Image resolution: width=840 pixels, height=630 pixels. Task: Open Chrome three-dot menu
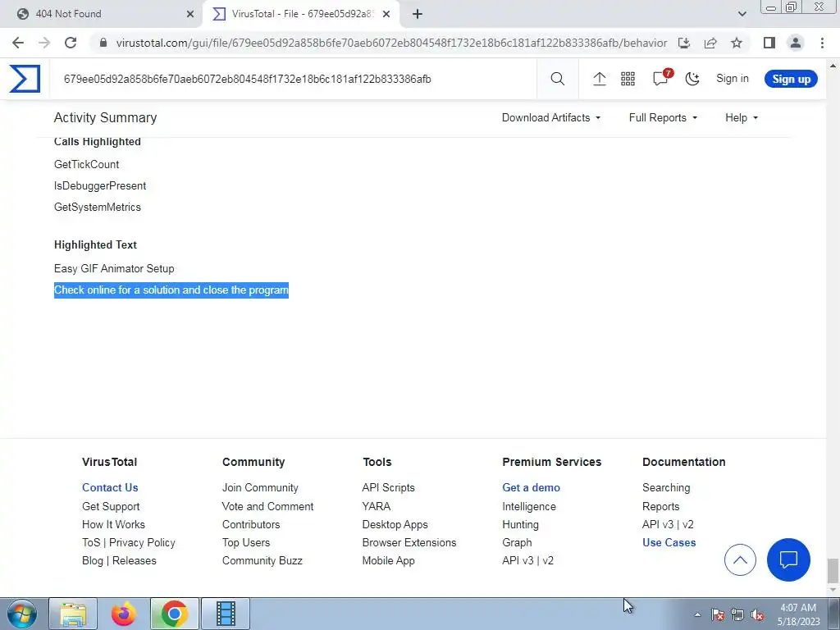pyautogui.click(x=822, y=43)
